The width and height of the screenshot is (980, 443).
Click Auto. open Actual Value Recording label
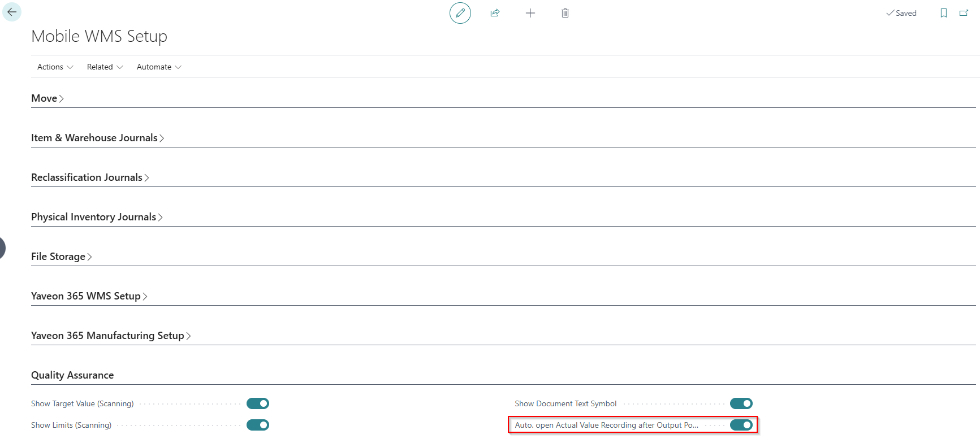click(x=607, y=425)
